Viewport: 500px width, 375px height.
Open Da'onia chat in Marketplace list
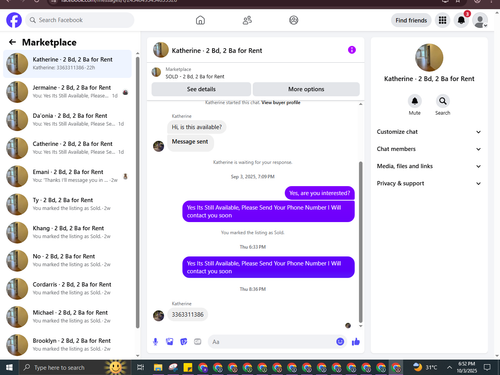pos(67,120)
